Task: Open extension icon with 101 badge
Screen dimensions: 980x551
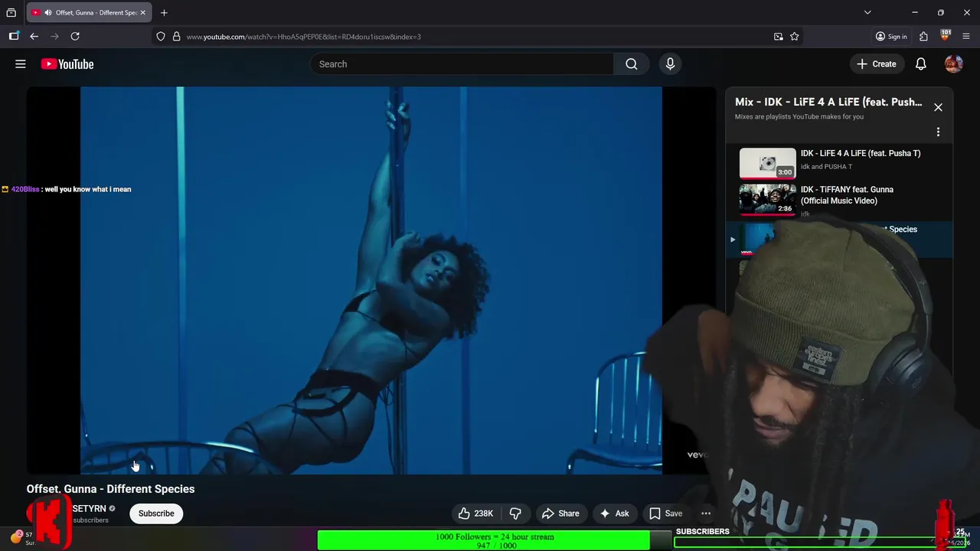Action: (946, 36)
